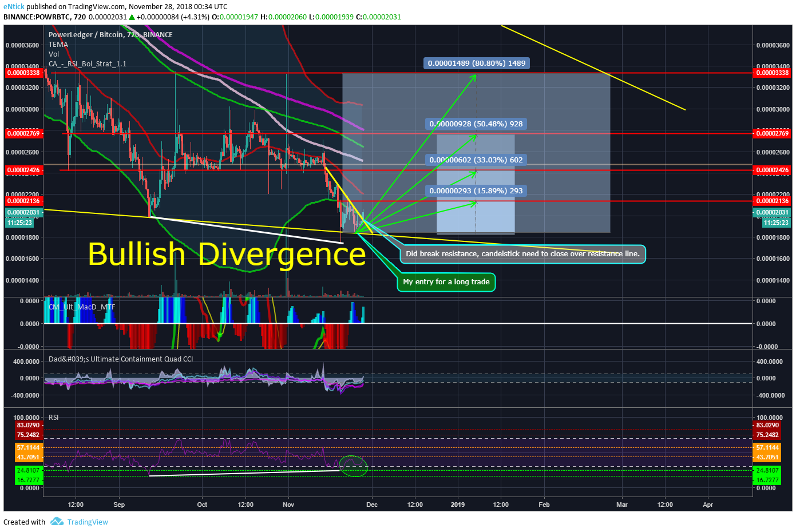Click the PowerLedger / Bitcoin chart title
This screenshot has width=796, height=532.
coord(110,35)
